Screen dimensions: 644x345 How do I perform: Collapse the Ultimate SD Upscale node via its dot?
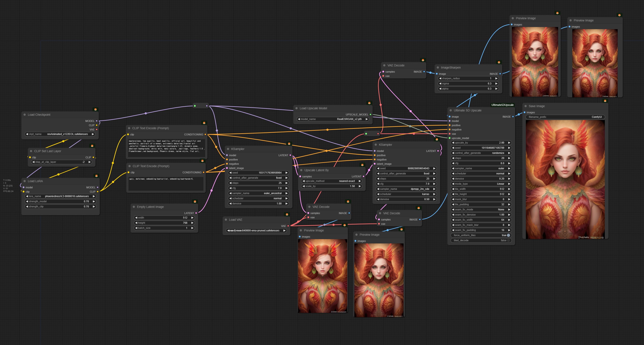[451, 110]
